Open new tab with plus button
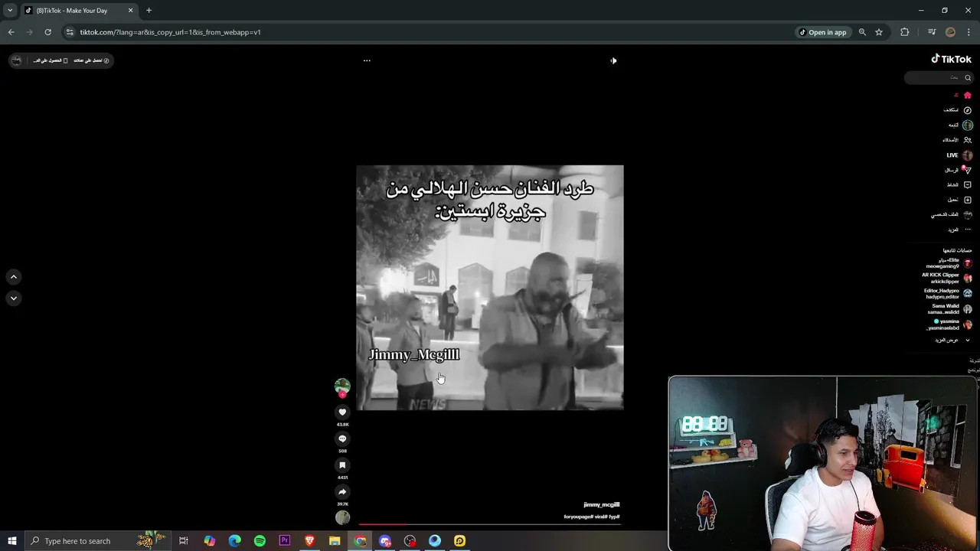The image size is (980, 551). click(x=149, y=11)
